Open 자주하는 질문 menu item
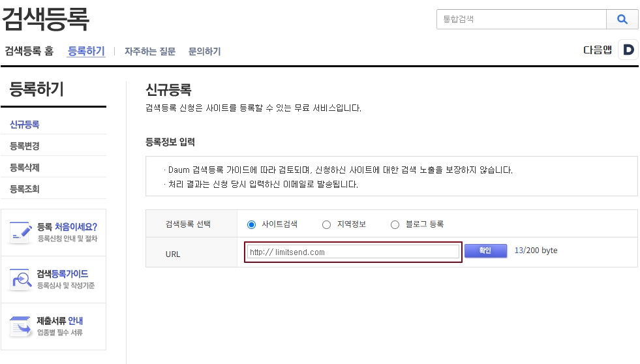Viewport: 640px width, 364px height. [x=150, y=52]
